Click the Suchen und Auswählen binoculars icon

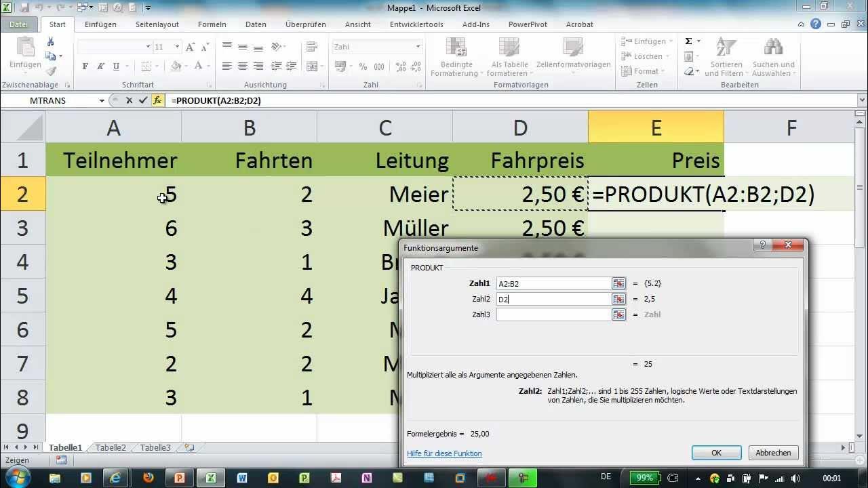pos(773,47)
